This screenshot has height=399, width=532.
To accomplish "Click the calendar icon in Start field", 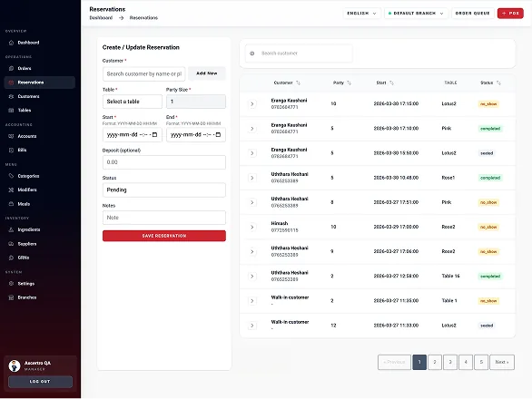I will (x=154, y=134).
